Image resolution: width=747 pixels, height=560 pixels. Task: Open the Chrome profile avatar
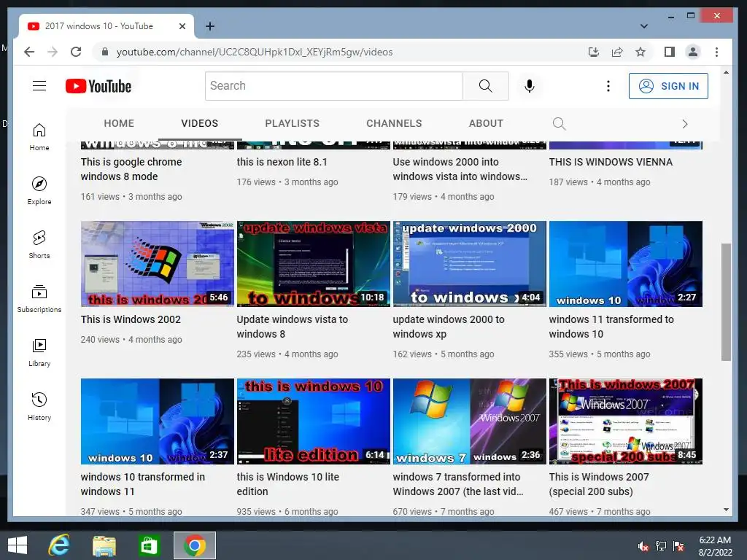tap(693, 52)
